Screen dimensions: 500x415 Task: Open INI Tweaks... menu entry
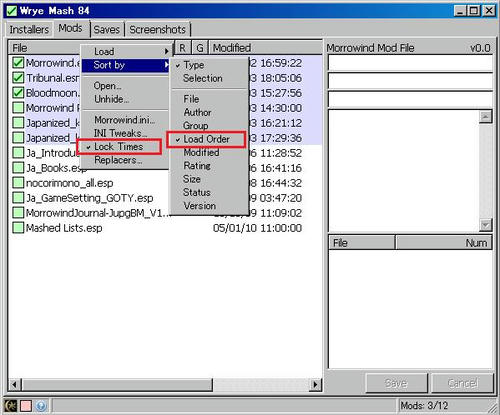click(x=126, y=133)
